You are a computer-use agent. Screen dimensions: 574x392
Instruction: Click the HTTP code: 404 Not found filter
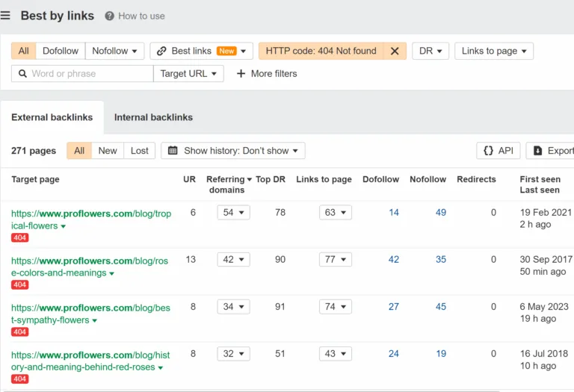click(321, 51)
